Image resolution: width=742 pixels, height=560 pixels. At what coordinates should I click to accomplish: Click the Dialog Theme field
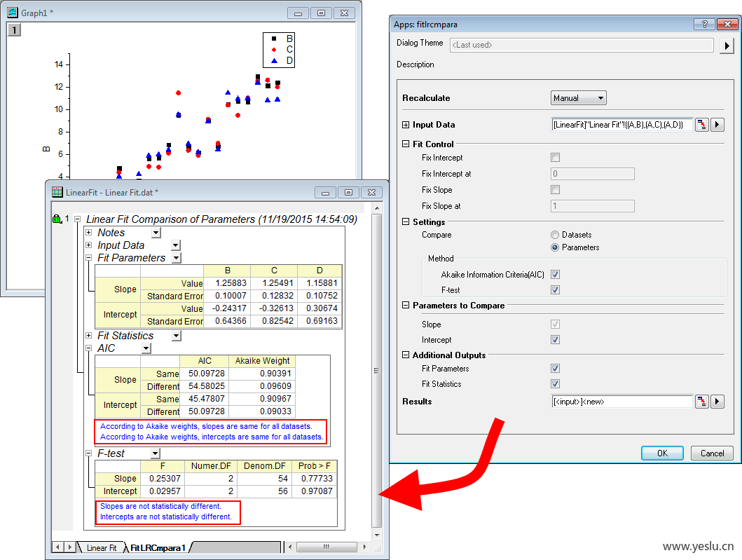click(x=582, y=45)
